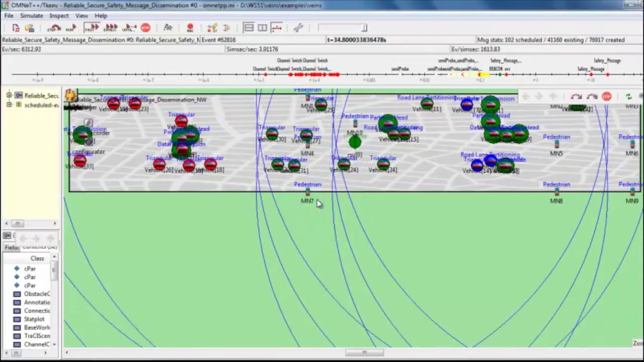
Task: Click the inspector list vertical scrollbar
Action: point(54,302)
